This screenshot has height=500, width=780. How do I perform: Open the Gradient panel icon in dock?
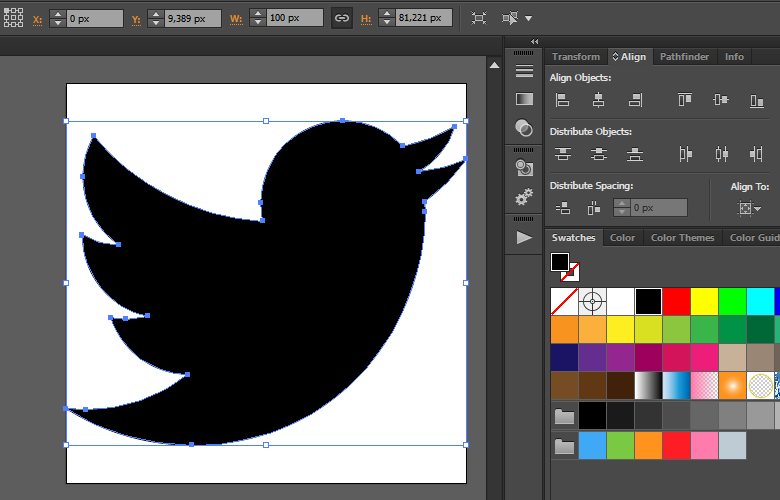coord(524,99)
